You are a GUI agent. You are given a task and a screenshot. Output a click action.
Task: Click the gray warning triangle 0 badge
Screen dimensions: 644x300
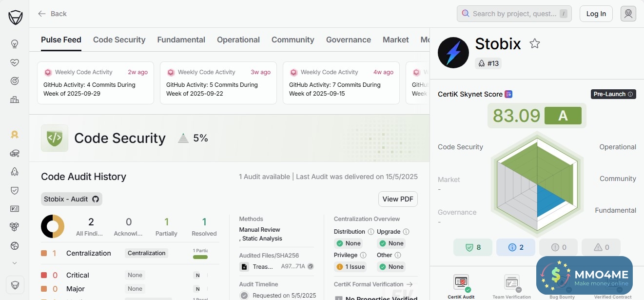601,247
